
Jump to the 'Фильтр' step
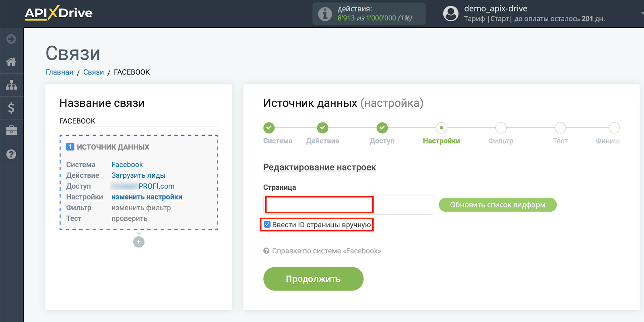[501, 128]
